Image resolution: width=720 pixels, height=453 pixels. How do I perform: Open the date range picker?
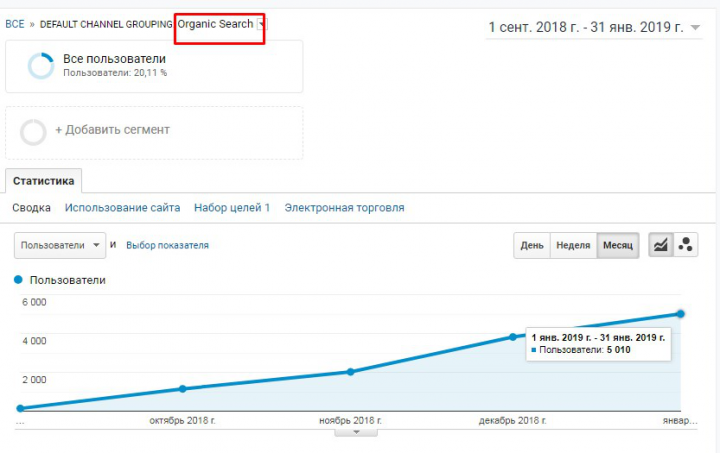pyautogui.click(x=594, y=28)
